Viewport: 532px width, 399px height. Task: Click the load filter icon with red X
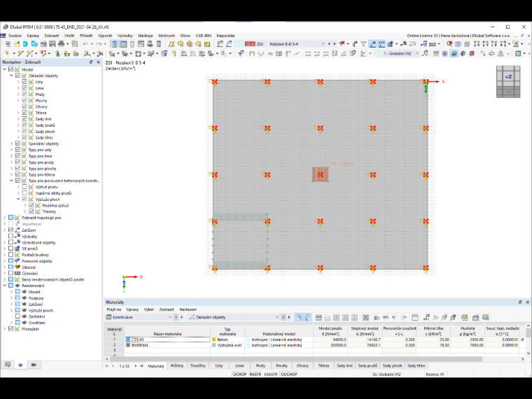[342, 43]
